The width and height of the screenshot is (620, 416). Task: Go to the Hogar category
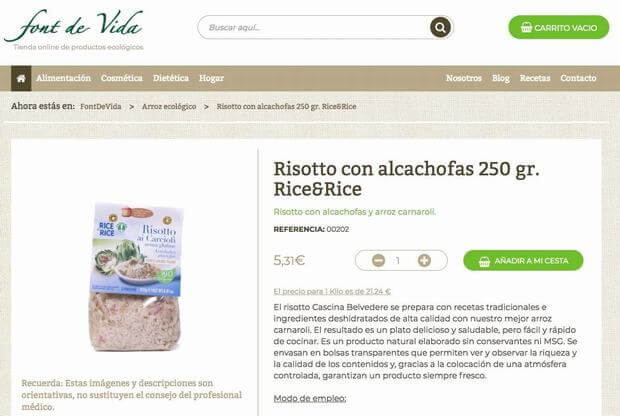click(212, 78)
